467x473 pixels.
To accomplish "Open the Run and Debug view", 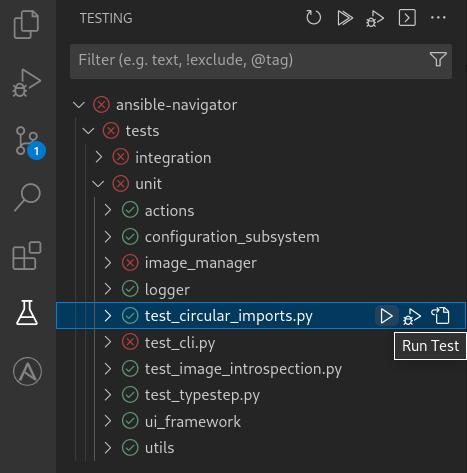I will pyautogui.click(x=26, y=83).
